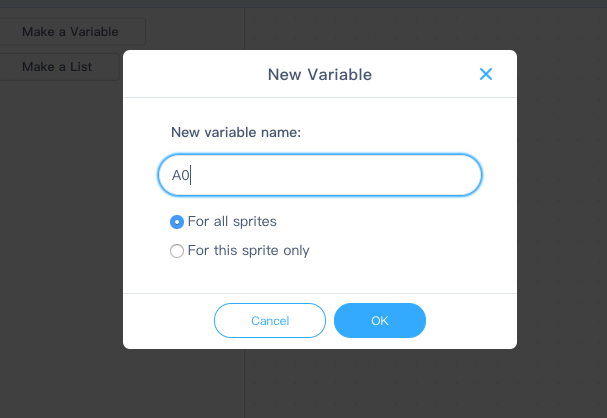Click empty right end of name field
Image resolution: width=607 pixels, height=418 pixels.
pos(426,175)
